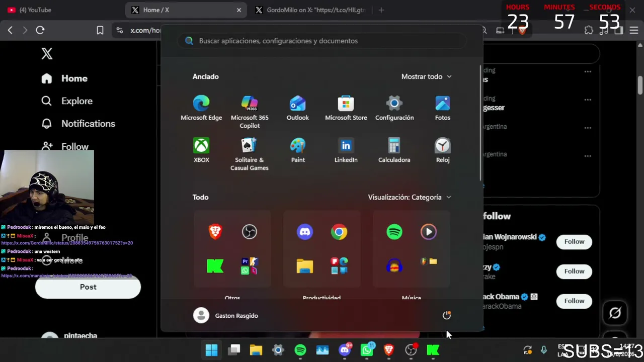The image size is (644, 362).
Task: Launch Solitaire & Casual Games
Action: click(250, 154)
